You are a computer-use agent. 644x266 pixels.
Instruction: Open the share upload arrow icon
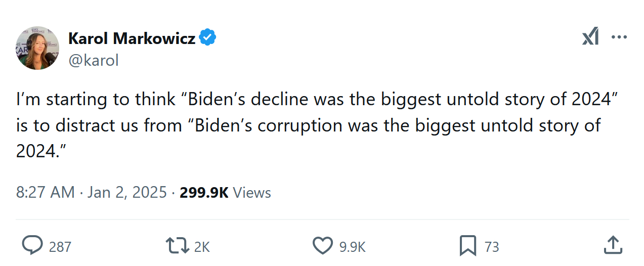(x=613, y=246)
